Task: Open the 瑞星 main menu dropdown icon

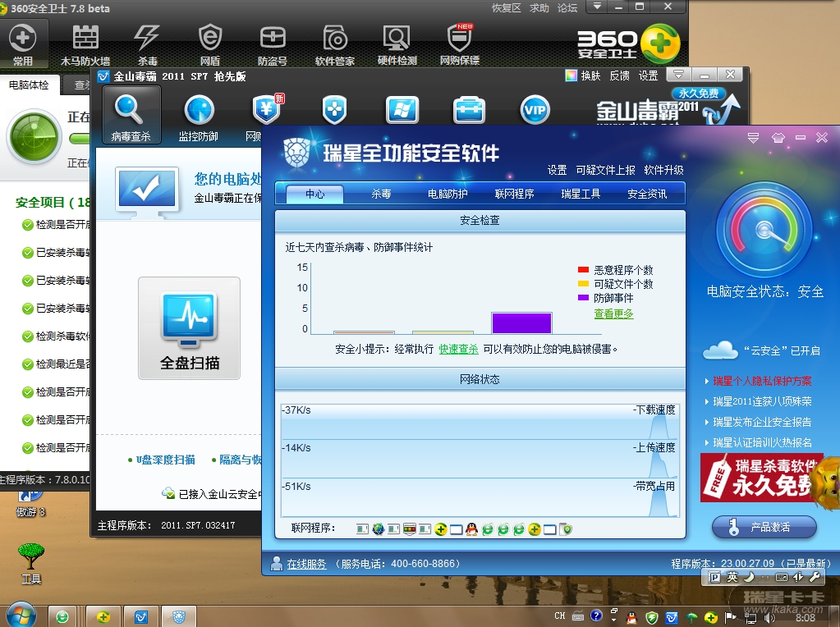Action: tap(753, 138)
